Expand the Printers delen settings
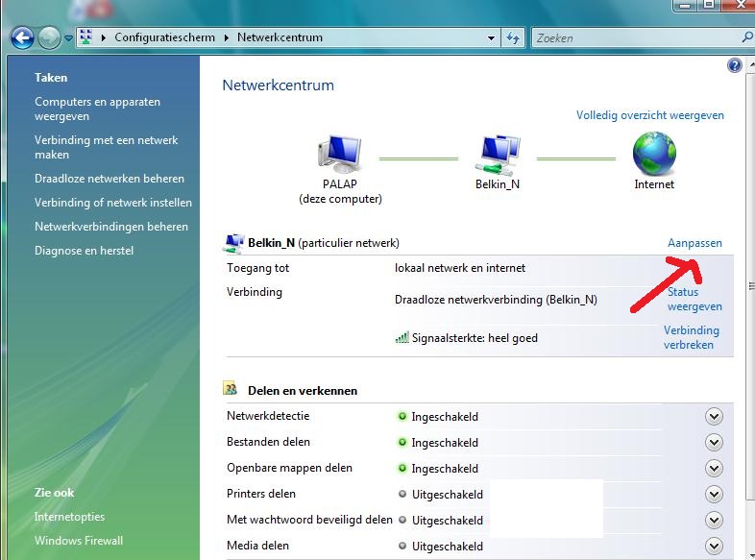Screen dimensions: 755x560 click(714, 495)
